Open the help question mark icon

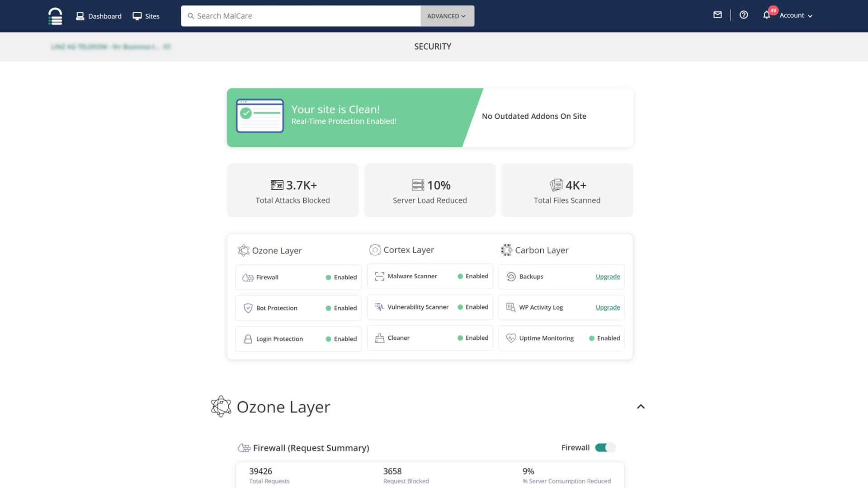click(x=744, y=15)
